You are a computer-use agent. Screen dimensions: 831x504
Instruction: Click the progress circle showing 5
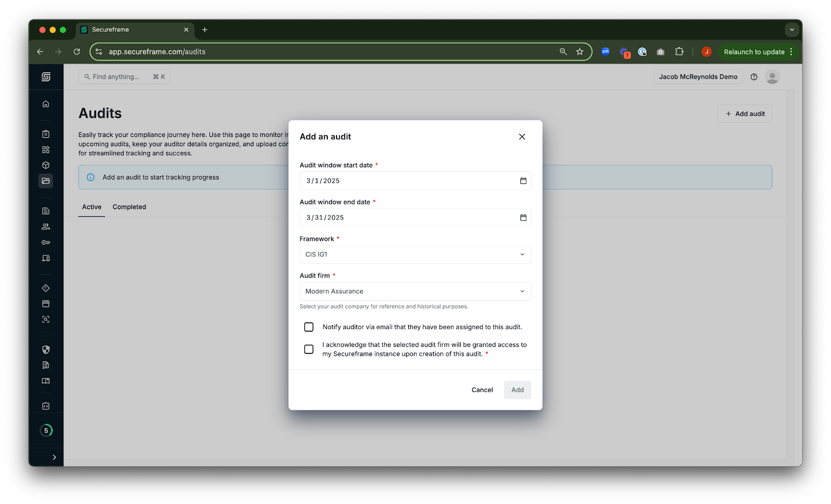click(x=46, y=430)
